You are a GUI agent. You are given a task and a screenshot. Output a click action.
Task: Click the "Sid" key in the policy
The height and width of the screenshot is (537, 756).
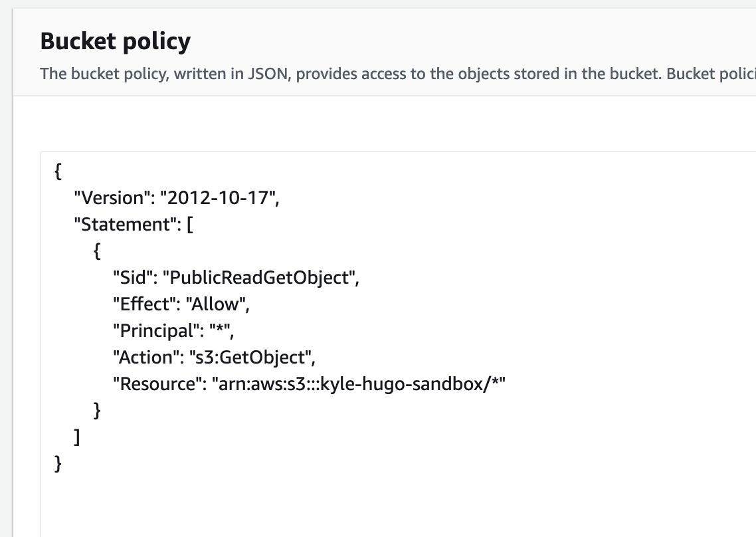pos(134,277)
